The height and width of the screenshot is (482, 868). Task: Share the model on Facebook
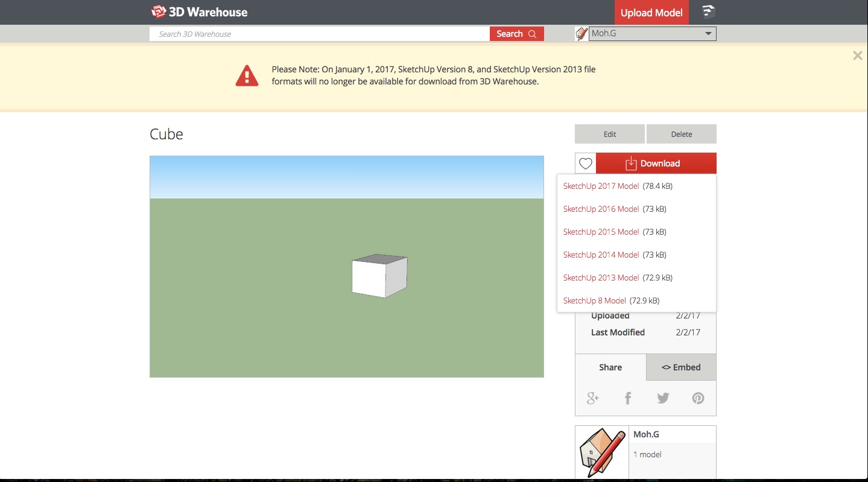pyautogui.click(x=627, y=398)
